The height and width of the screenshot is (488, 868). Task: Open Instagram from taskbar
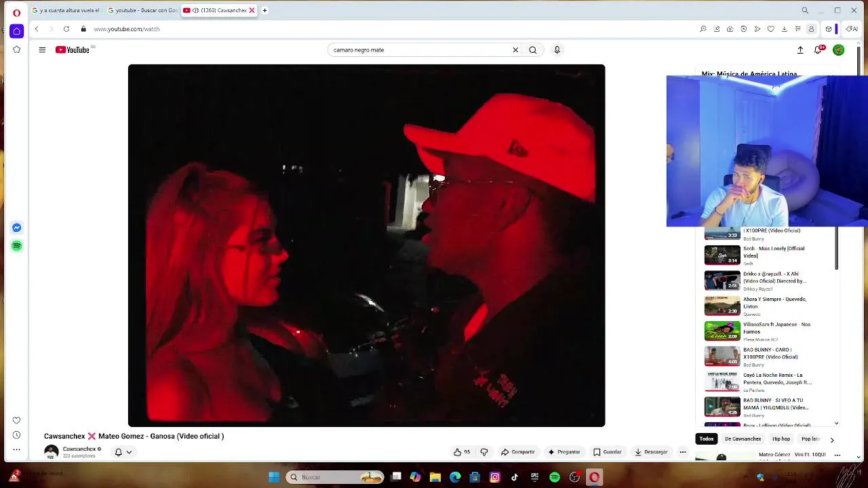495,477
